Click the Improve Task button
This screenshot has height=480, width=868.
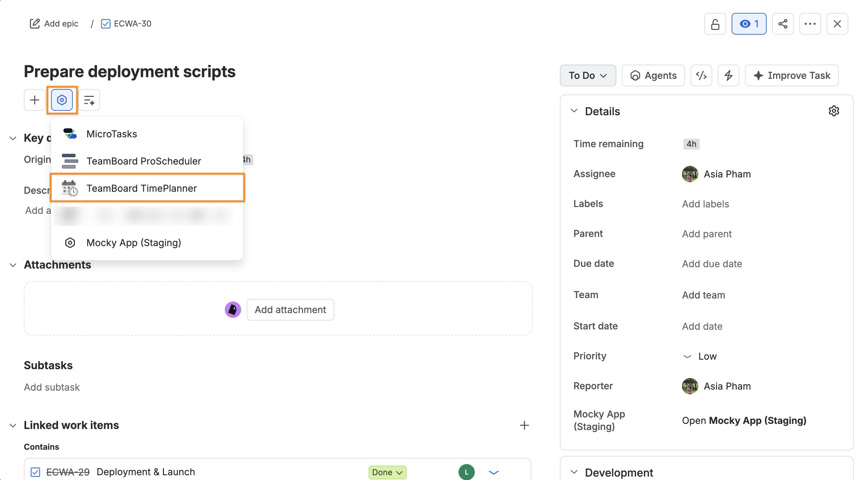point(791,75)
